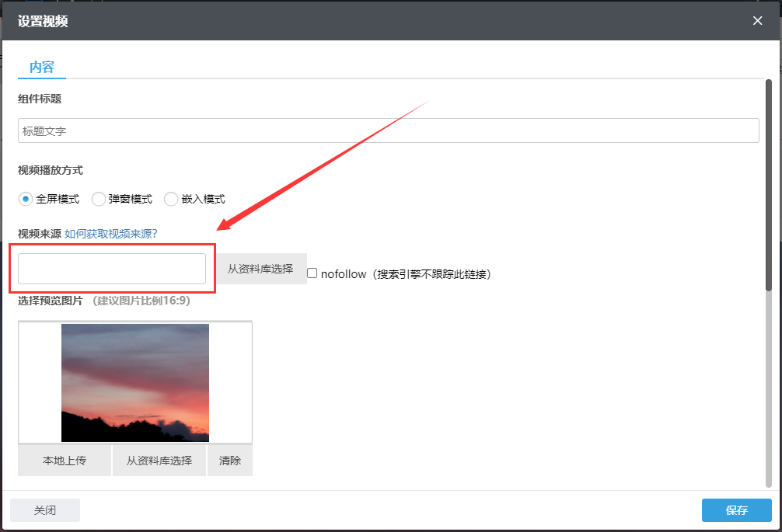Focus the empty 视频来源 input box

[x=112, y=269]
